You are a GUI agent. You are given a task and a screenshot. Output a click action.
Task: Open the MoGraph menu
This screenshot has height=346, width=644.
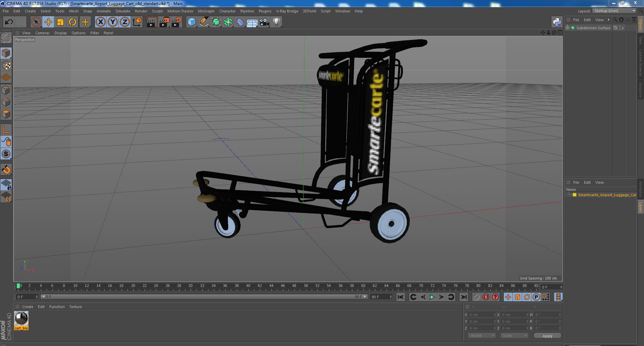coord(206,11)
